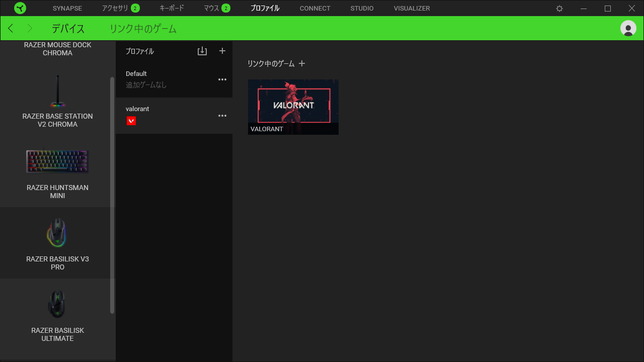Select Razer Basilisk V3 Pro mouse

[x=57, y=243]
